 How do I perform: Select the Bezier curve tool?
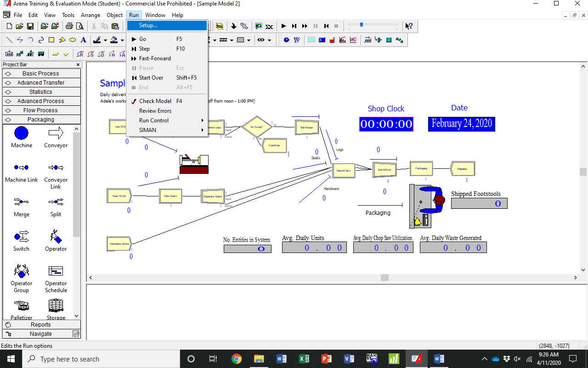click(x=41, y=40)
